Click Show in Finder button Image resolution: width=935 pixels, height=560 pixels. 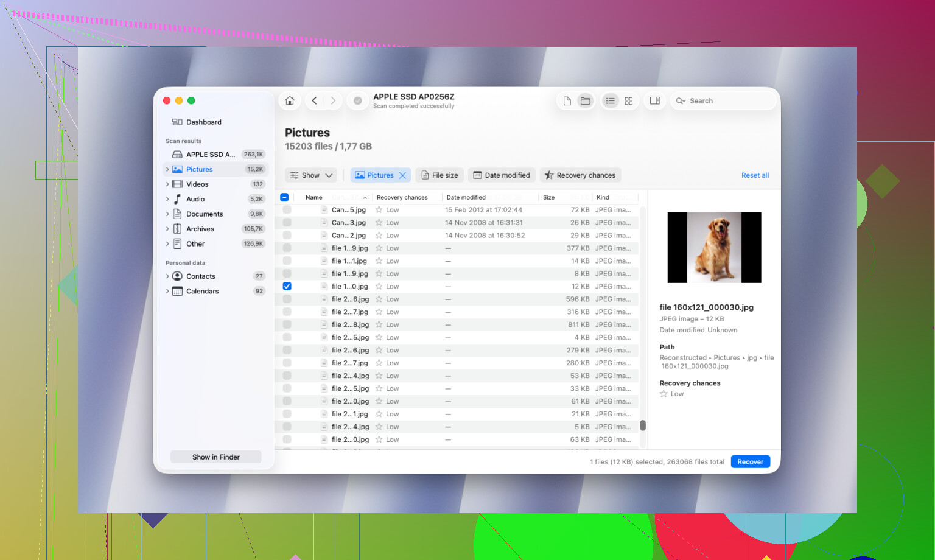216,457
